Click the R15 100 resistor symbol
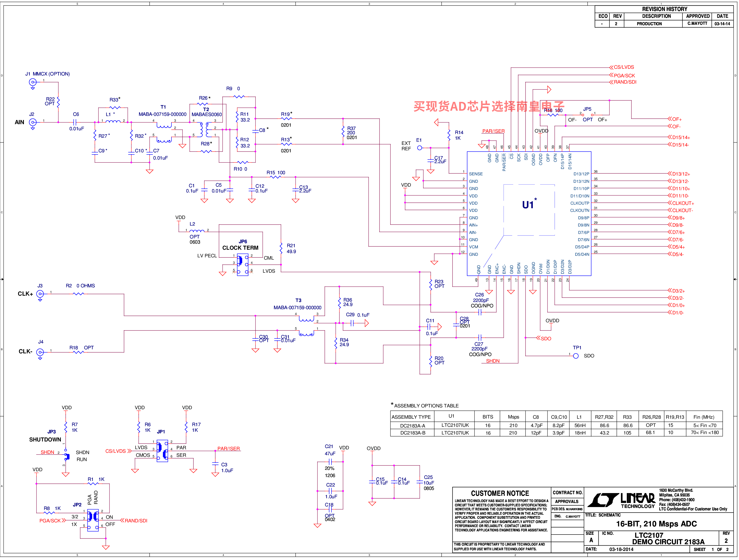 pyautogui.click(x=275, y=177)
